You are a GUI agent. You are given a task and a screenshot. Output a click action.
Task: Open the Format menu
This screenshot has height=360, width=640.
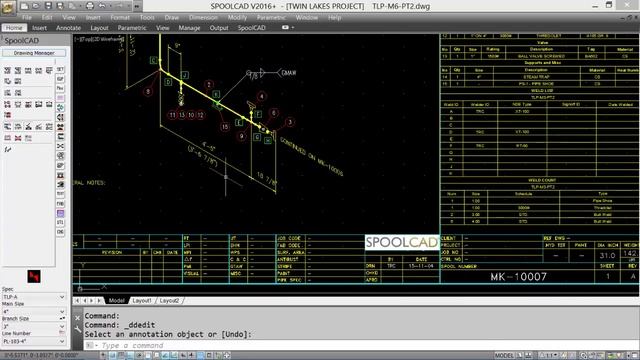(120, 18)
